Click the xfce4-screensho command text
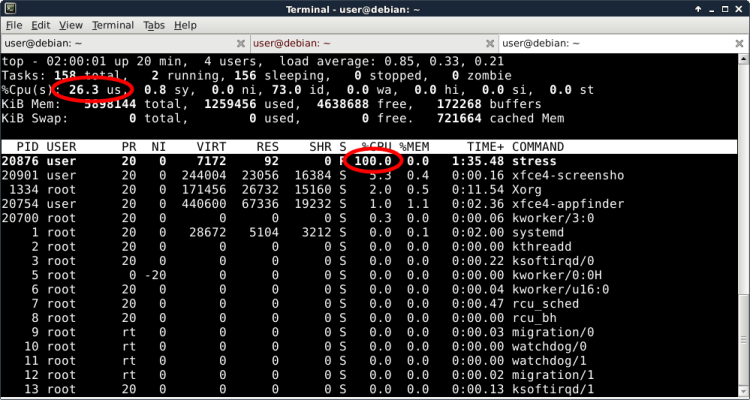This screenshot has width=750, height=400. pos(568,176)
